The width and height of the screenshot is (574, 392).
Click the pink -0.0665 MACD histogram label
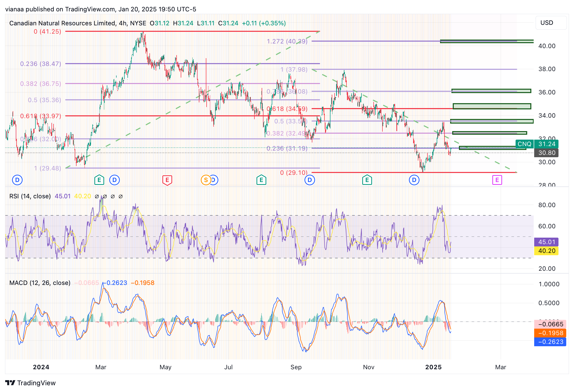point(550,324)
